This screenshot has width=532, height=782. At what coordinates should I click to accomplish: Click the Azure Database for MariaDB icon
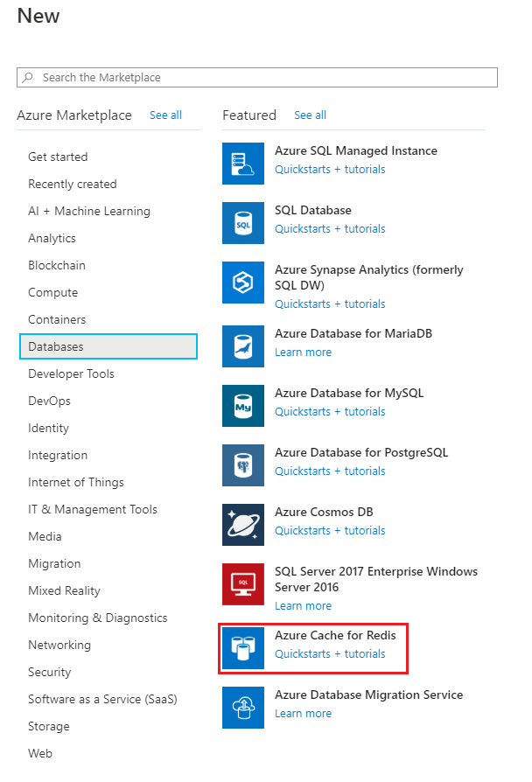(243, 346)
